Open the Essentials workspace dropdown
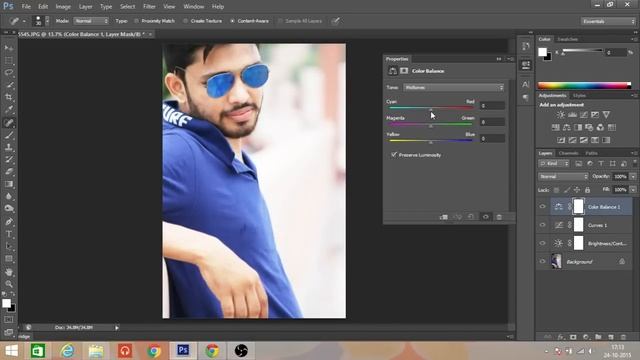Image resolution: width=640 pixels, height=360 pixels. click(x=608, y=21)
